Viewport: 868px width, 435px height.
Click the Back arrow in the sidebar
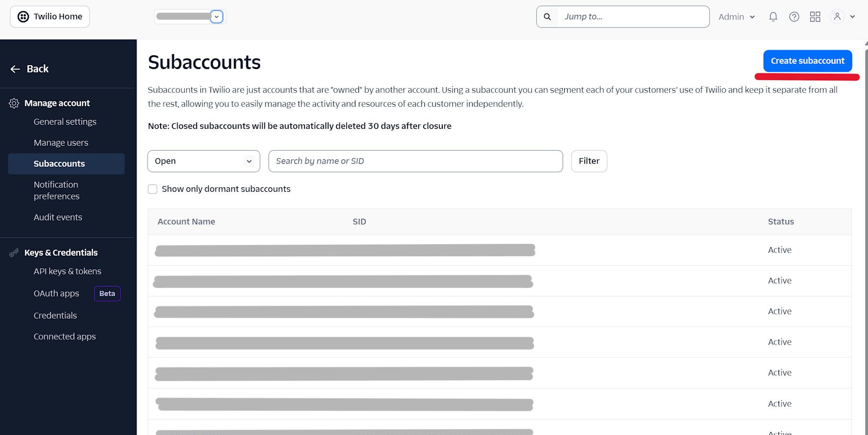click(15, 69)
